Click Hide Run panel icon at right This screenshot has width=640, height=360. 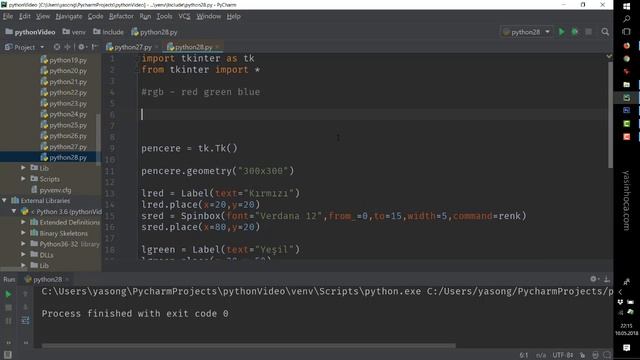607,279
